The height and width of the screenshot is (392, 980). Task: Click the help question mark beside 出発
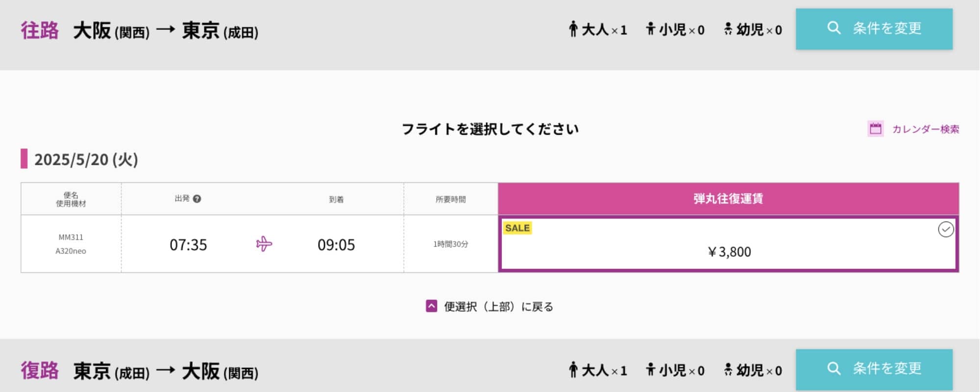(x=197, y=199)
